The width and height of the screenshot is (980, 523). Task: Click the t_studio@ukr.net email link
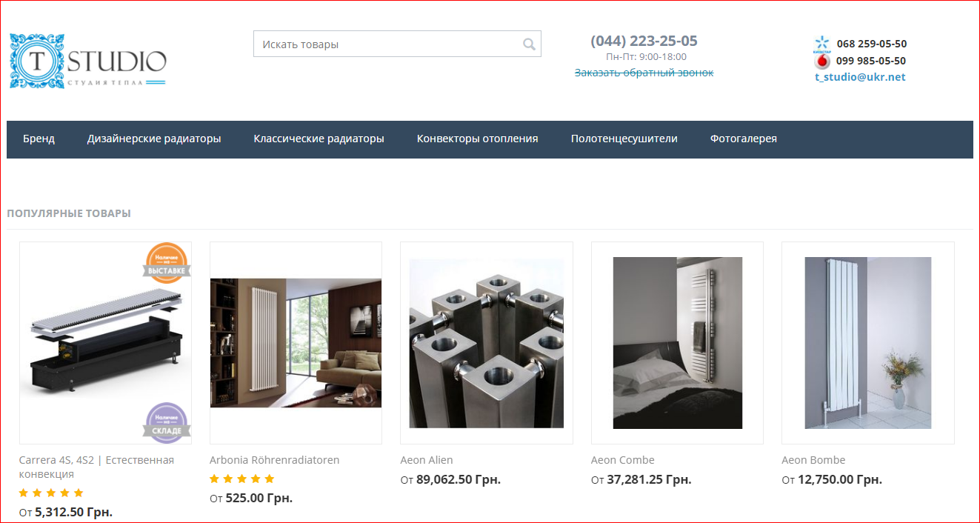[860, 77]
